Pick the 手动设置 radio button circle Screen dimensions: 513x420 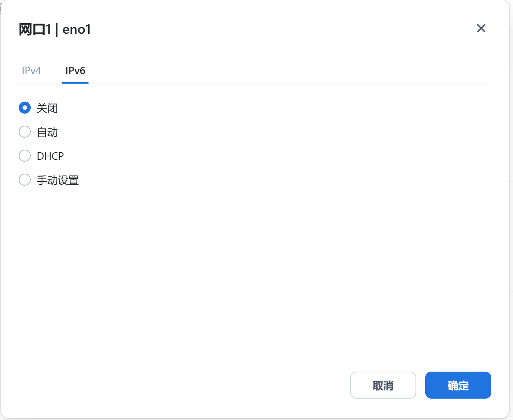[25, 180]
